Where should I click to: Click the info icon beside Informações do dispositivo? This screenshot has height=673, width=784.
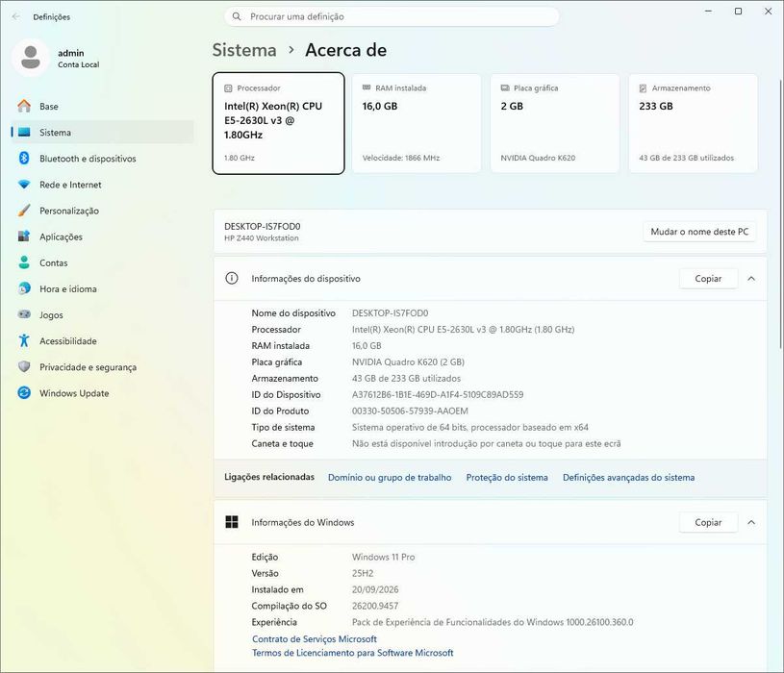232,278
